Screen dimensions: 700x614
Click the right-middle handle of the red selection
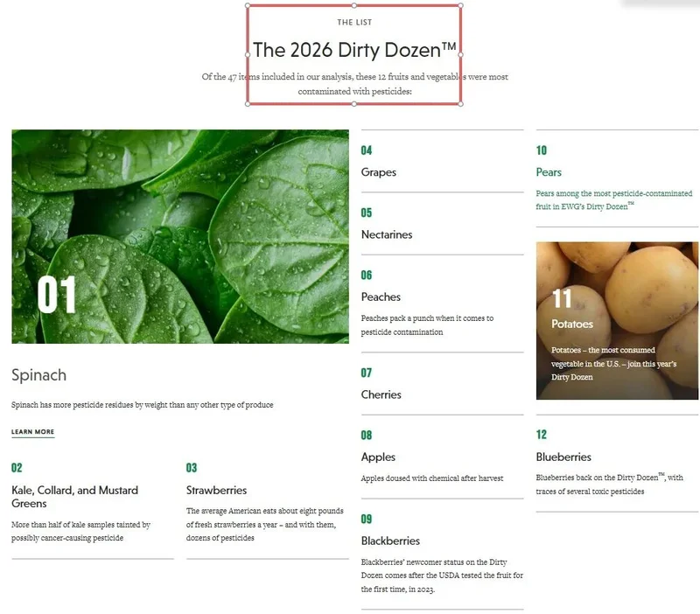pos(460,54)
